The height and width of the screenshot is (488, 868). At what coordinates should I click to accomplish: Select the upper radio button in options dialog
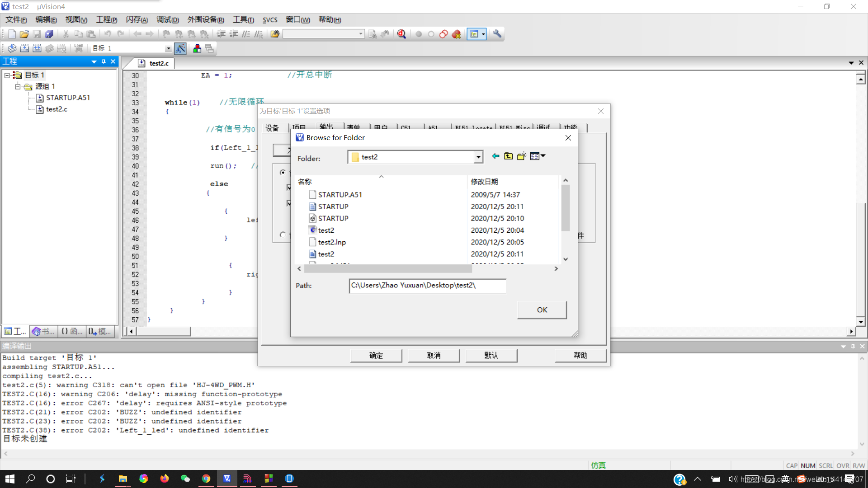(283, 172)
